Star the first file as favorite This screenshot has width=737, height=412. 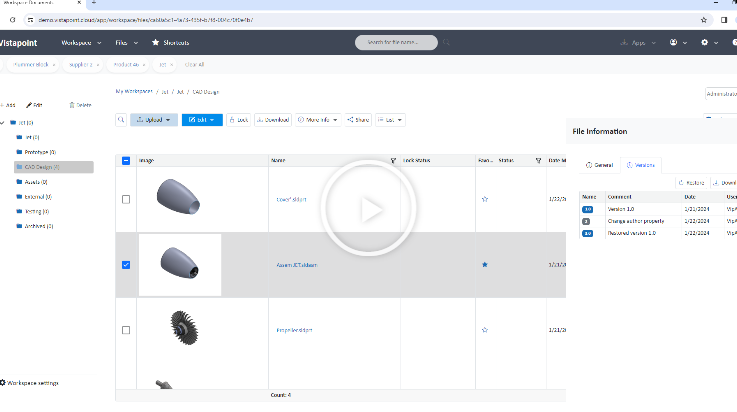pyautogui.click(x=485, y=199)
